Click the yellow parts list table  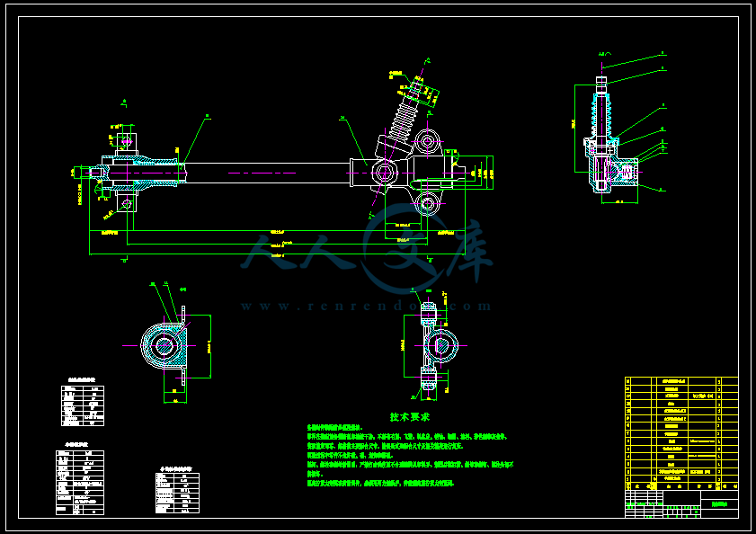click(x=681, y=433)
